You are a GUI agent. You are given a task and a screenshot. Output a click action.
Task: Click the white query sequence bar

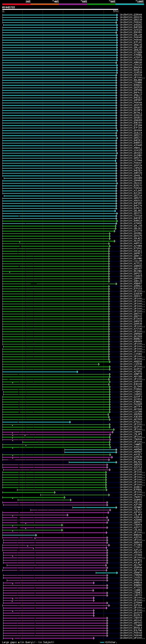[60, 10]
